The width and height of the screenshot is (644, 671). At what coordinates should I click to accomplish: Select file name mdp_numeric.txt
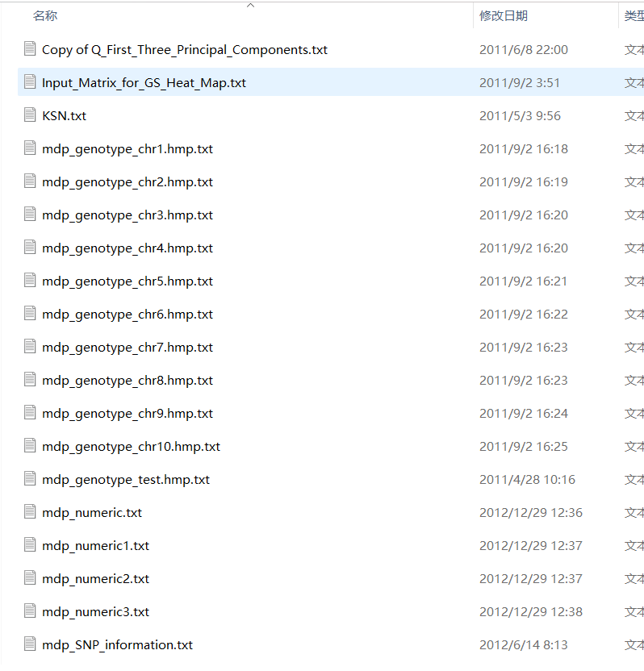click(x=92, y=513)
